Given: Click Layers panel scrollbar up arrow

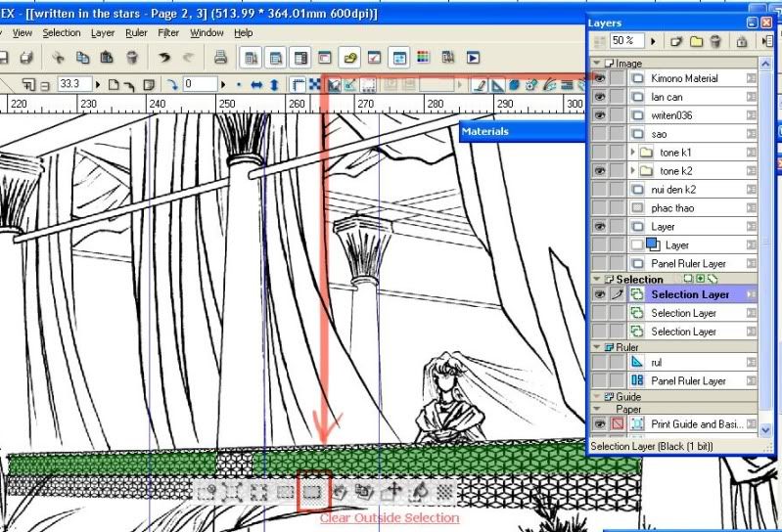Looking at the screenshot, I should [765, 64].
